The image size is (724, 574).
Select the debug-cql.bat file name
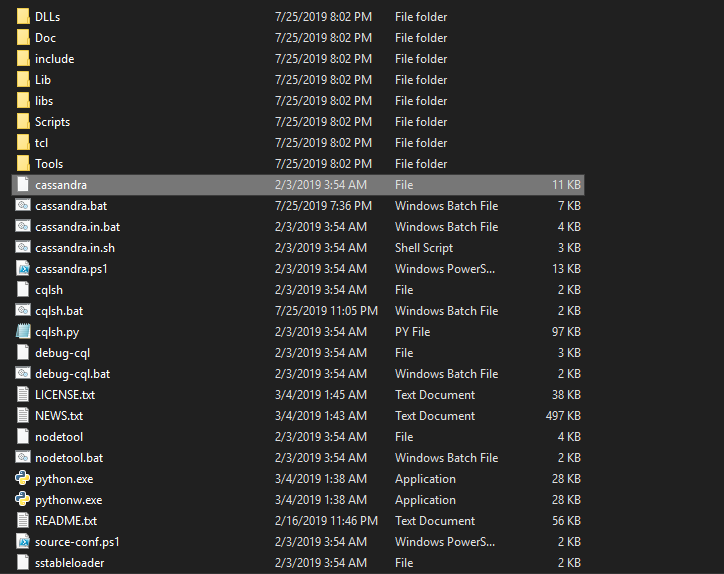pos(72,374)
